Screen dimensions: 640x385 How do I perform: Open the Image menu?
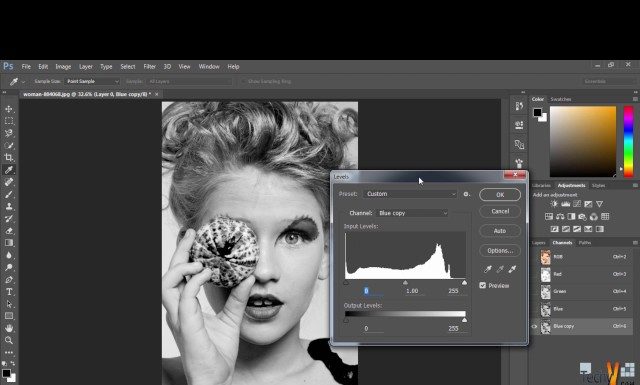point(63,67)
